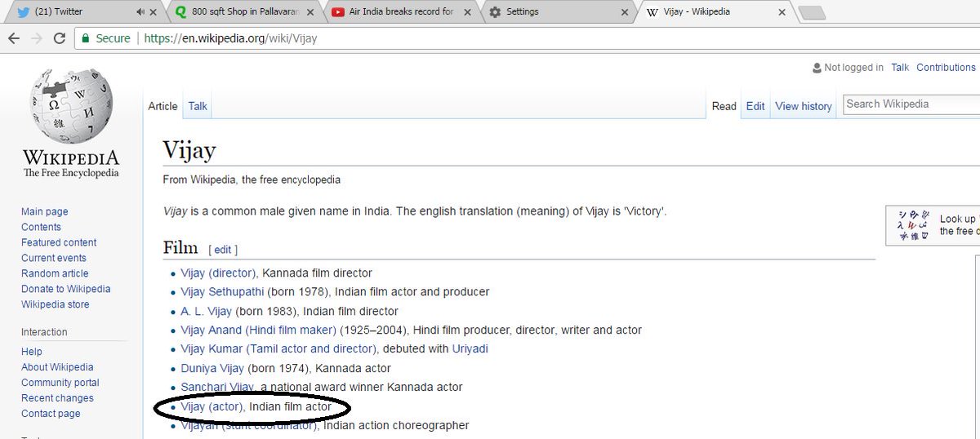Viewport: 980px width, 439px height.
Task: Click the browser forward arrow
Action: point(36,38)
